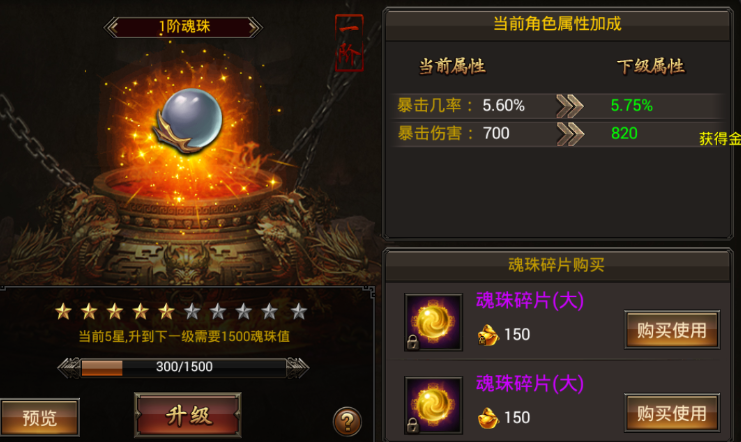The image size is (741, 442).
Task: Click the first gold ingot currency icon
Action: pos(488,335)
